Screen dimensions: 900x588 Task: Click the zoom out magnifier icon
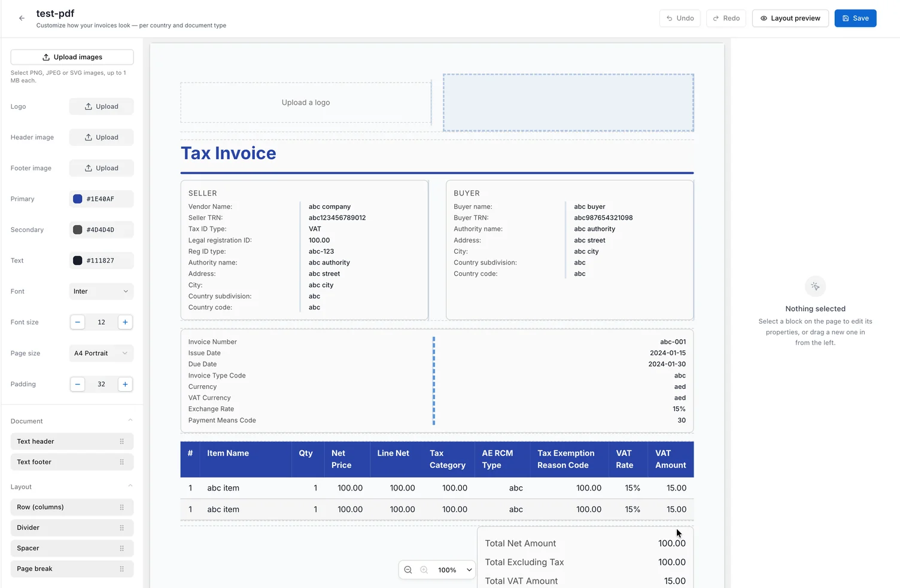408,570
